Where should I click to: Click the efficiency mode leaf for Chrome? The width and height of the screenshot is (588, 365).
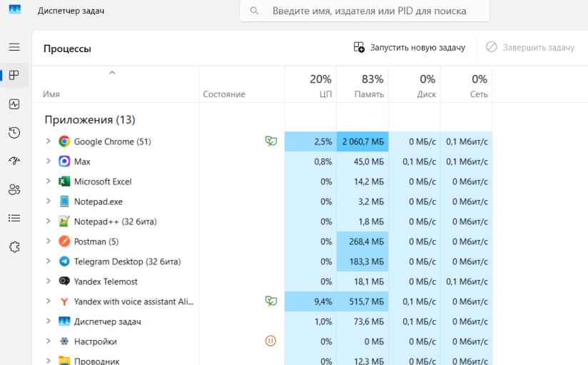click(x=270, y=141)
